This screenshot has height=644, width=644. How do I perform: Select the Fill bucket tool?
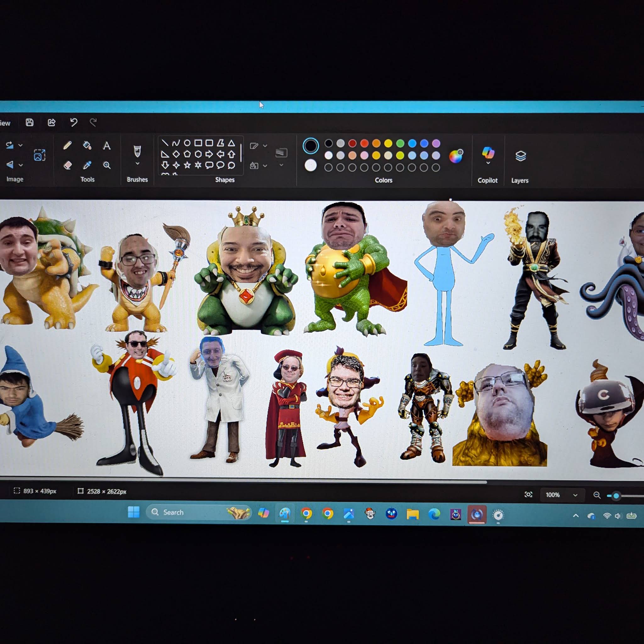[x=87, y=145]
